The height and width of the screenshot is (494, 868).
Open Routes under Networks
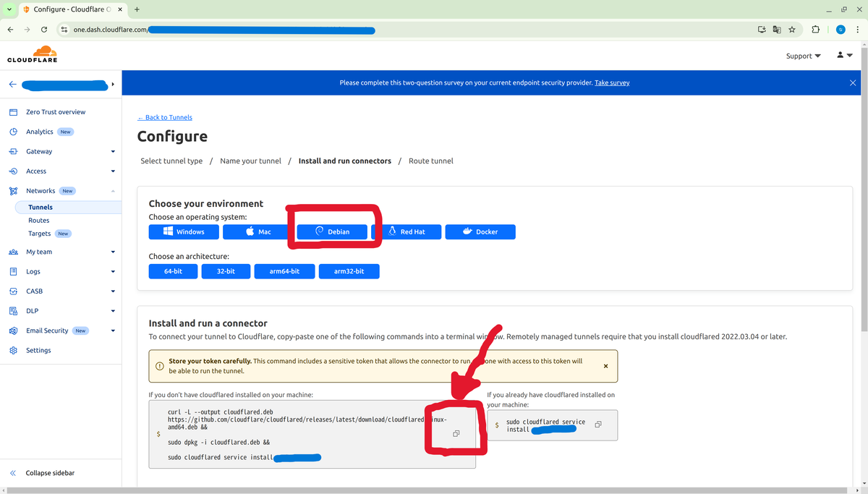(x=39, y=220)
